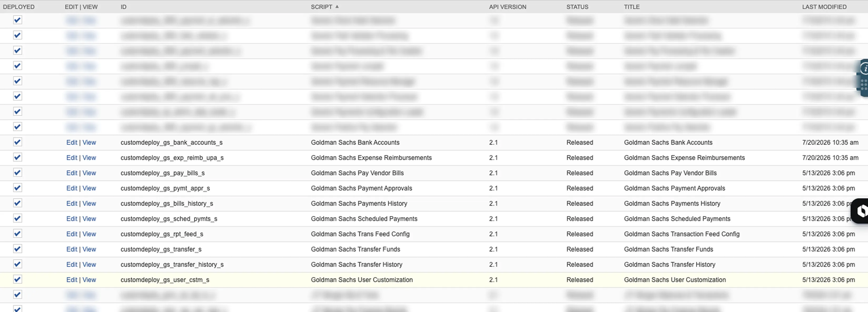Click last modified date in Expense Reimbursements row

830,158
